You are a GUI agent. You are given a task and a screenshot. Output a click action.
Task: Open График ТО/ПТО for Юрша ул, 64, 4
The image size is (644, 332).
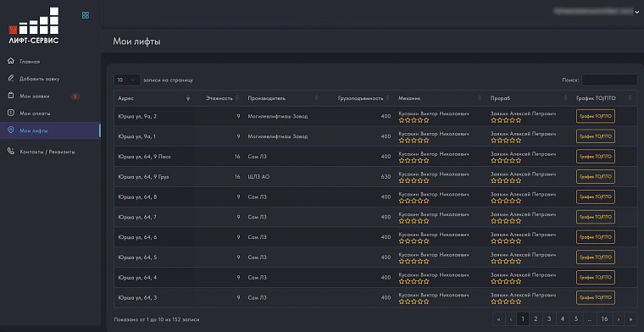coord(596,277)
